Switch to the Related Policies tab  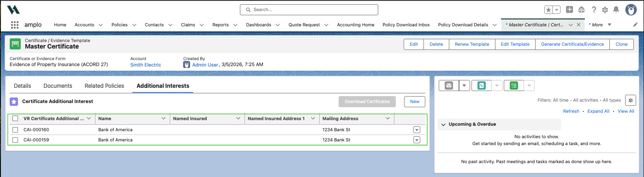tap(104, 86)
